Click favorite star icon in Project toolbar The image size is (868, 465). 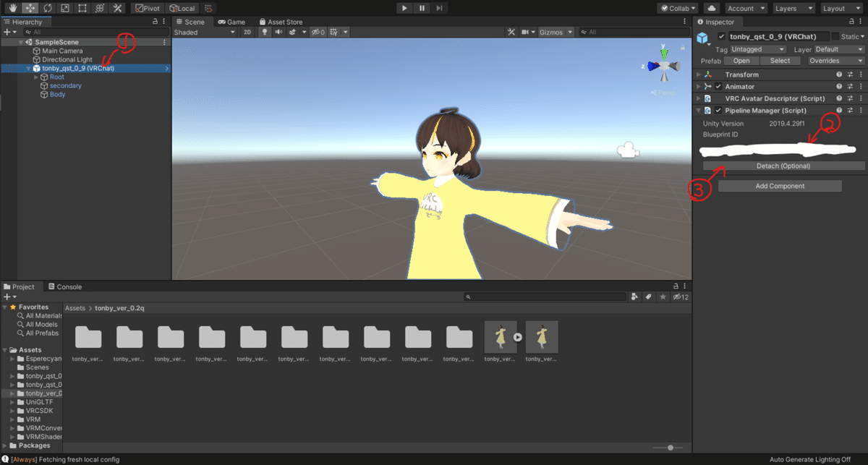663,297
